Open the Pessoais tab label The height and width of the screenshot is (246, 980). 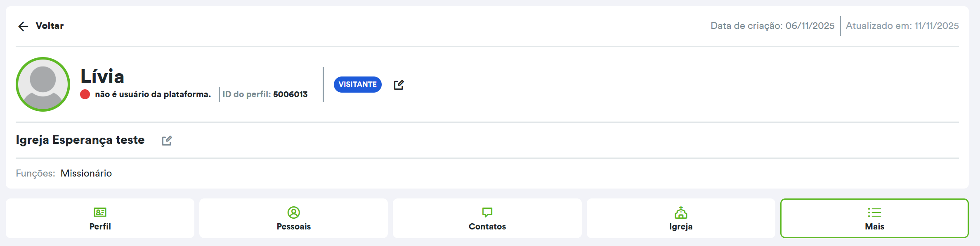click(293, 227)
